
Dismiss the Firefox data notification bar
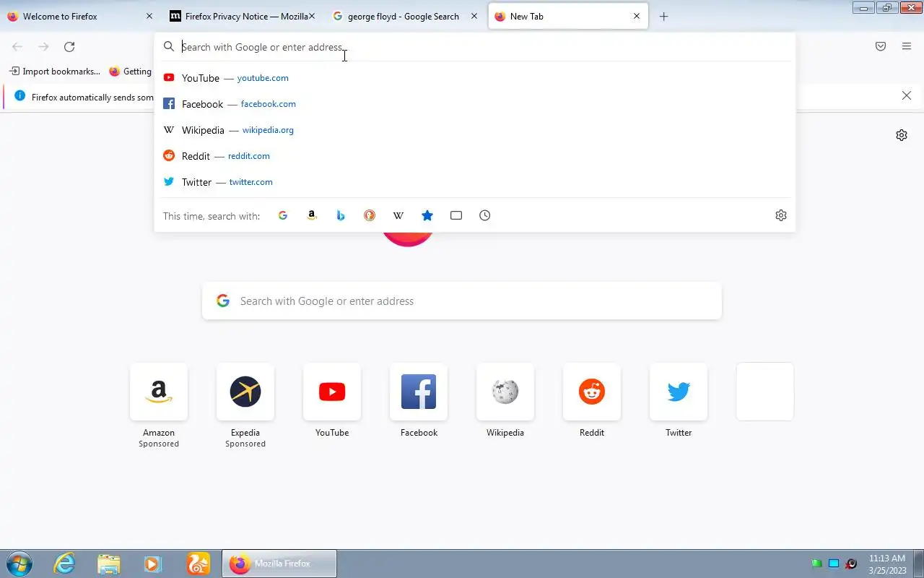pos(907,95)
